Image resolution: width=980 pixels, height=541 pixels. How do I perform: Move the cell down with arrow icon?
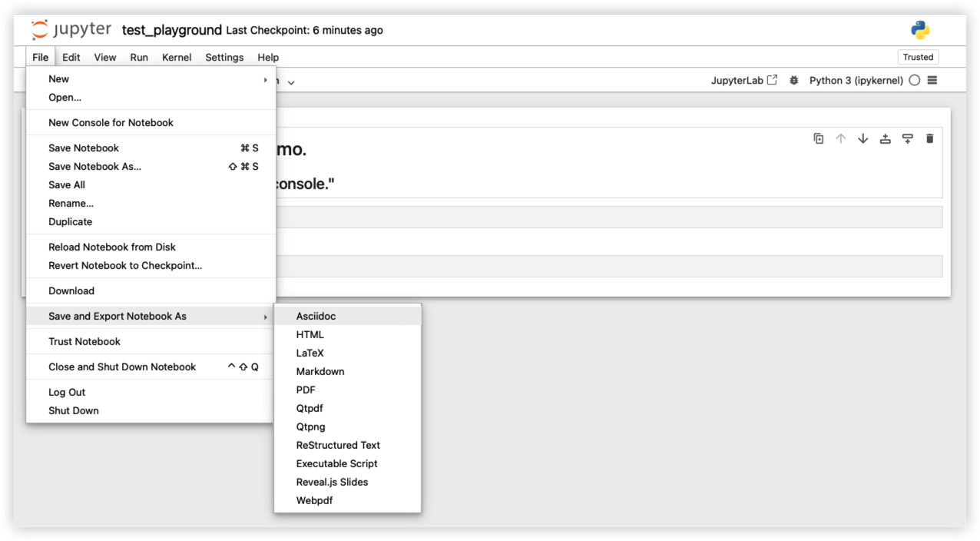863,138
